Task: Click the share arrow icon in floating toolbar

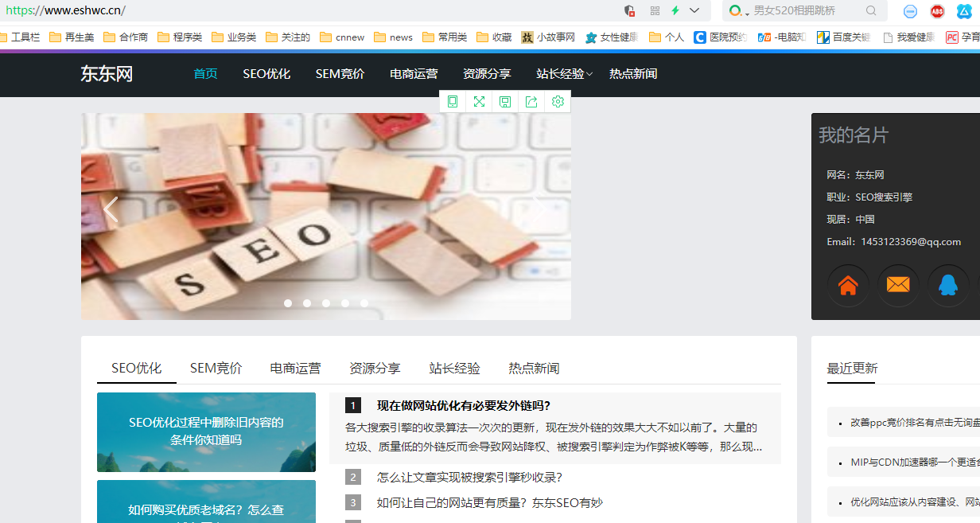Action: coord(531,102)
